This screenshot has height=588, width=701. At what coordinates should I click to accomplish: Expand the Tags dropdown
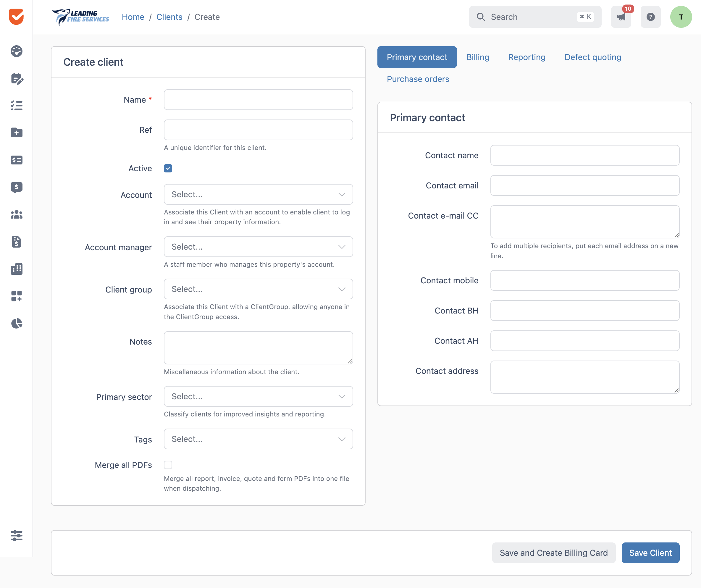[x=259, y=439]
